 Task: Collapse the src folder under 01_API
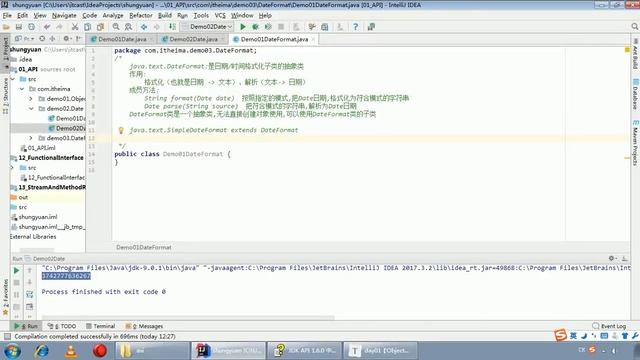click(x=13, y=79)
